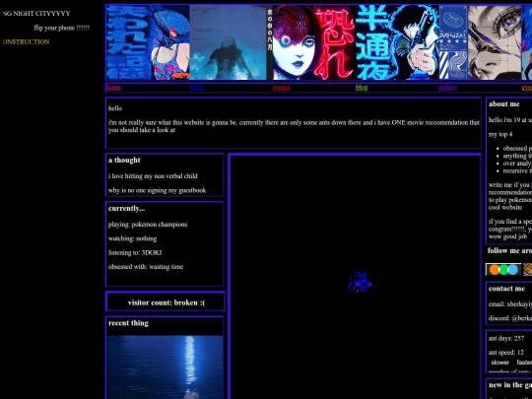The height and width of the screenshot is (399, 532).
Task: Click the "recent thing" heading
Action: pyautogui.click(x=128, y=323)
